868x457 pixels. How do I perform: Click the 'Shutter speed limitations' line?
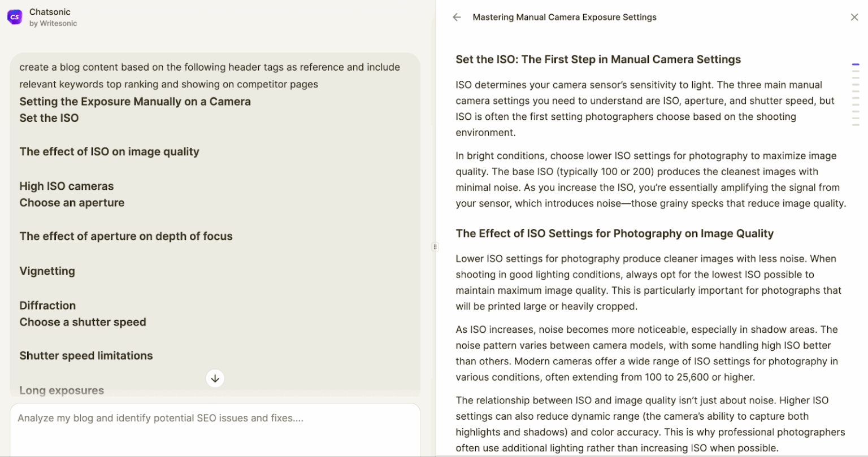pos(86,355)
